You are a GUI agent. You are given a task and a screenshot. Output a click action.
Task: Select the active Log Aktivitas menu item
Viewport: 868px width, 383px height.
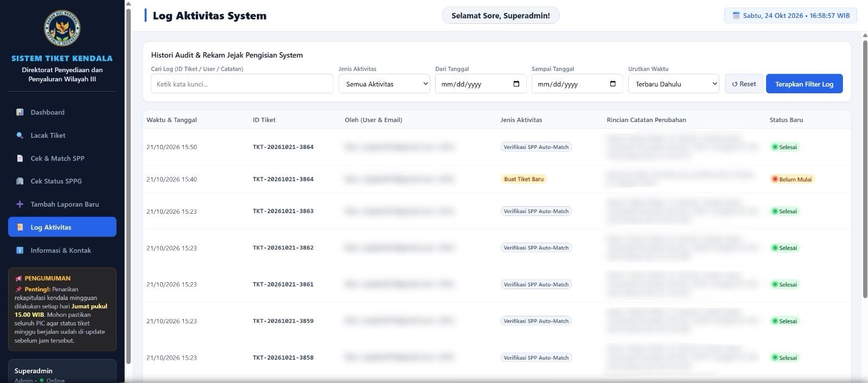[x=62, y=227]
